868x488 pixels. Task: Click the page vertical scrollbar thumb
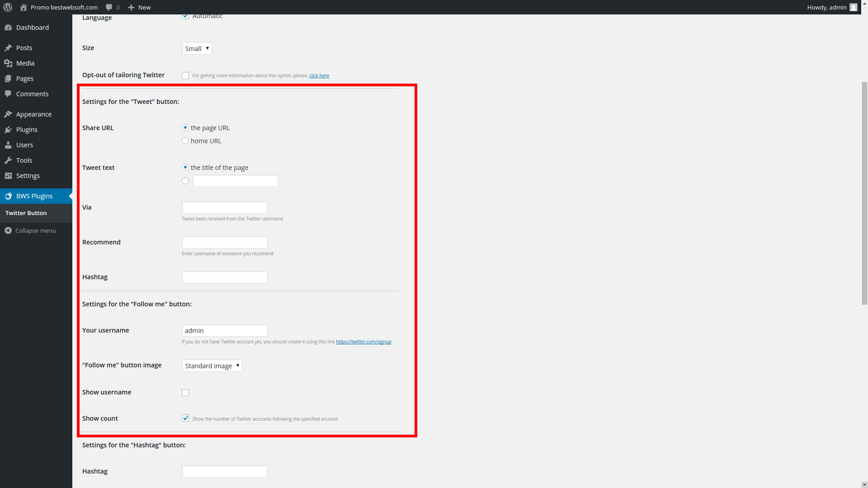864,193
